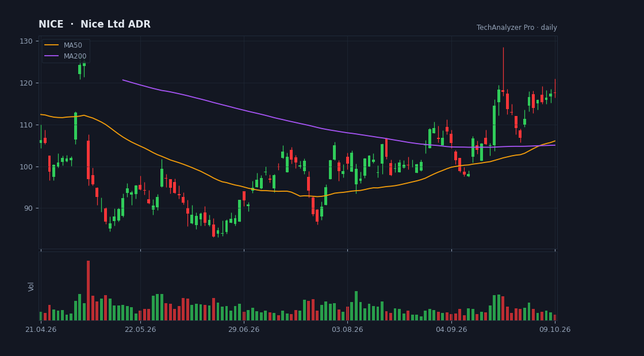Click the orange MA50 legend line sample

tap(52, 45)
